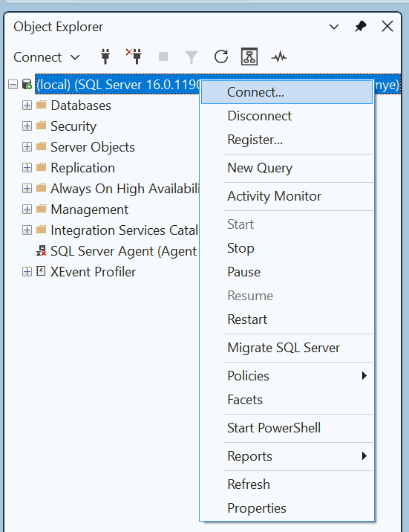The width and height of the screenshot is (409, 532).
Task: Select the Replication tree node
Action: point(82,168)
